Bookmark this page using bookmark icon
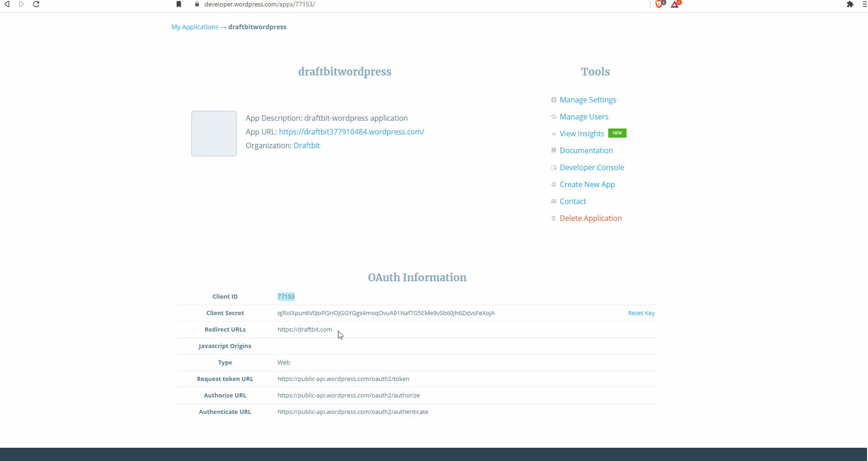The height and width of the screenshot is (461, 868). click(x=179, y=4)
